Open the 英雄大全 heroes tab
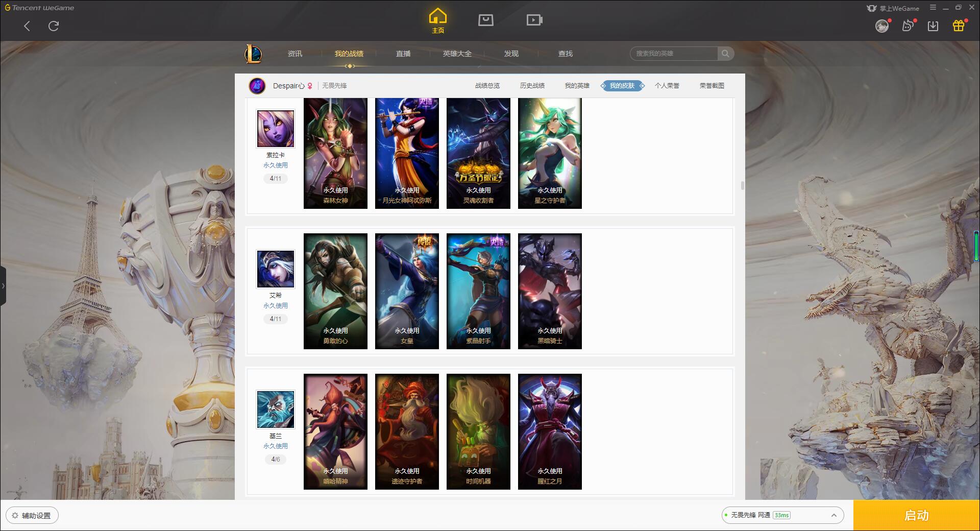 click(457, 54)
